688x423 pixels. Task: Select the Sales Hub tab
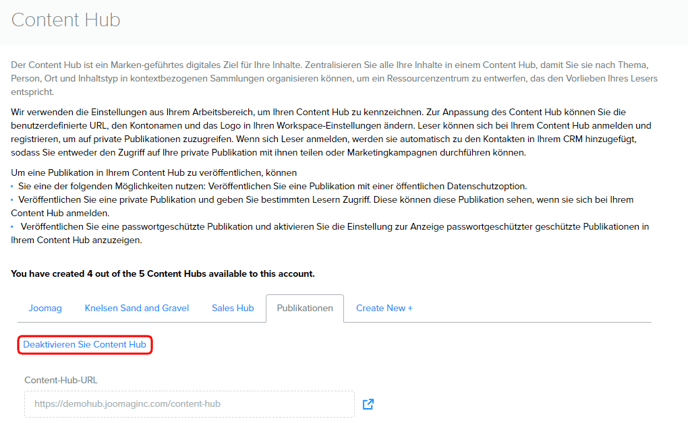click(x=232, y=308)
